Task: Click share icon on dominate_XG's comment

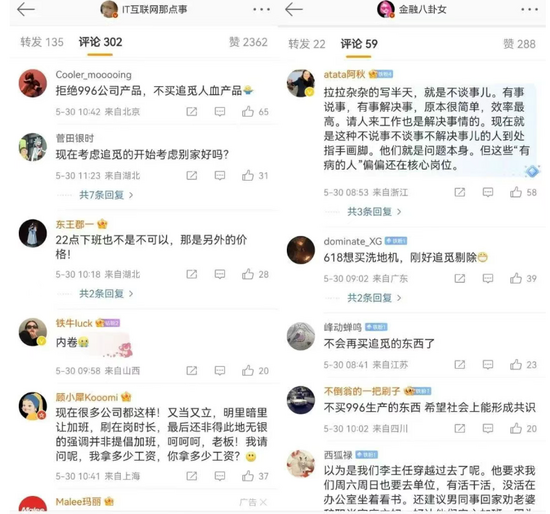Action: 460,279
